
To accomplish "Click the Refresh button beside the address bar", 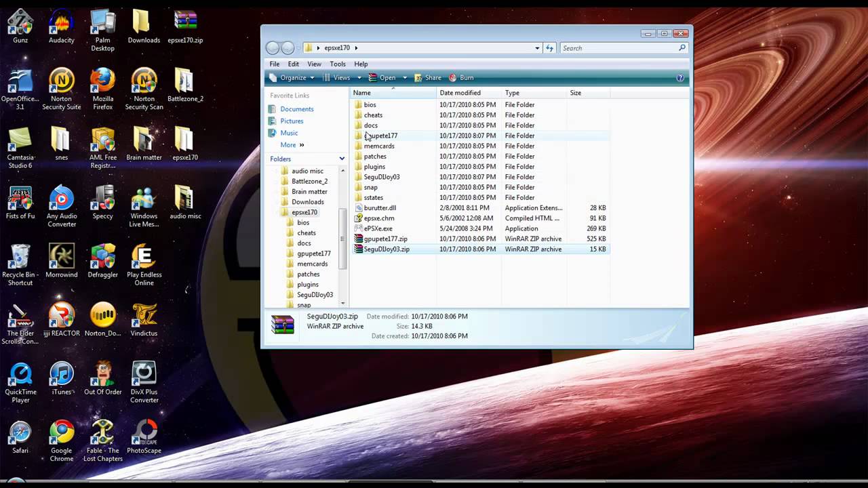I will [x=550, y=48].
